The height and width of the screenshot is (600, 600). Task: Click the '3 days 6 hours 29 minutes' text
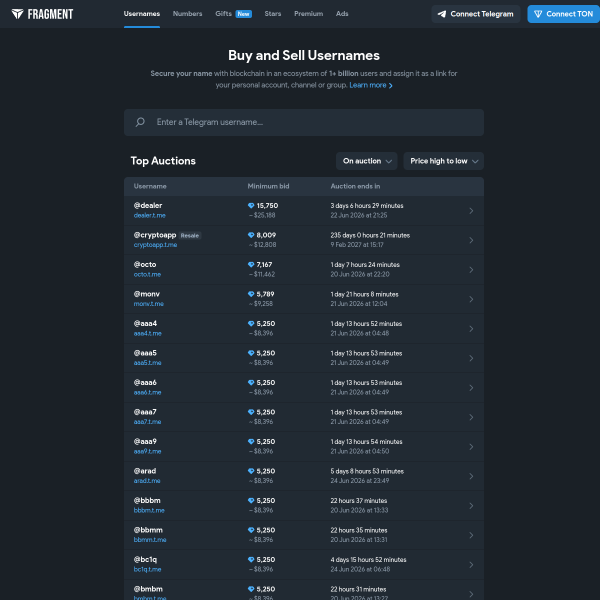point(367,206)
